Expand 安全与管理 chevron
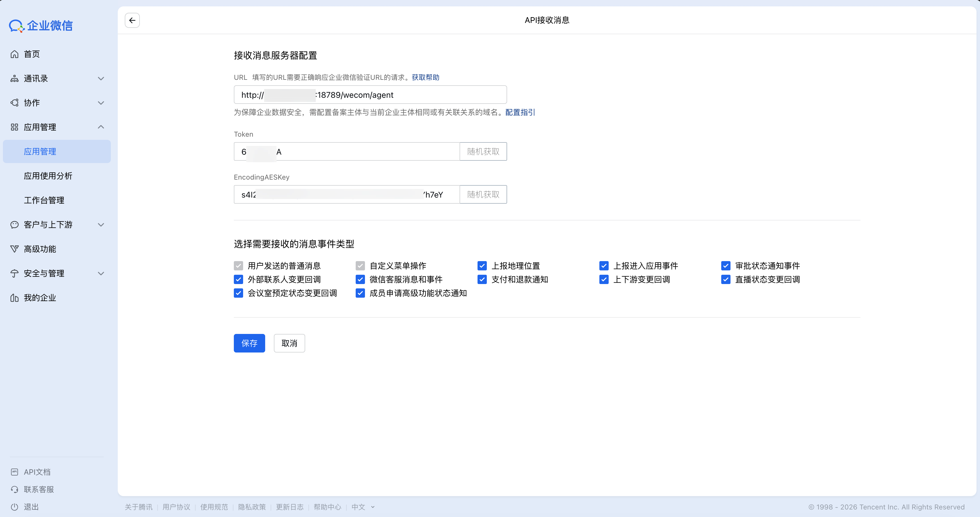Viewport: 980px width, 517px height. 101,273
